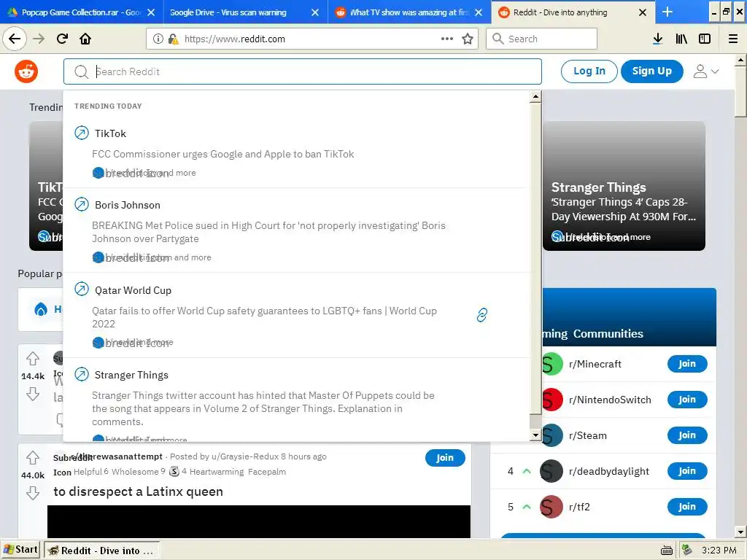The height and width of the screenshot is (560, 747).
Task: Join the thewasanattempt subreddit from the post
Action: click(x=445, y=458)
